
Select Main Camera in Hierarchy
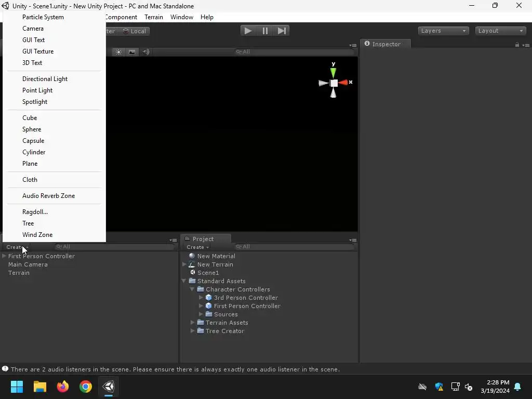point(28,264)
